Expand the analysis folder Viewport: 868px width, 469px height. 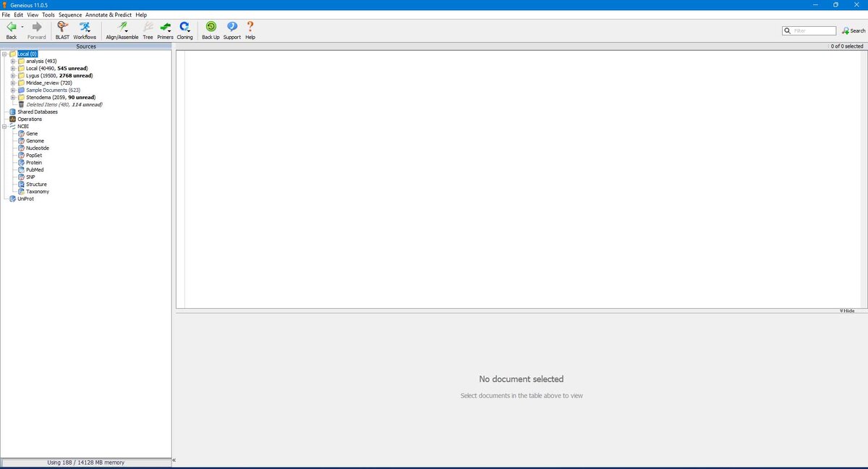(x=13, y=62)
